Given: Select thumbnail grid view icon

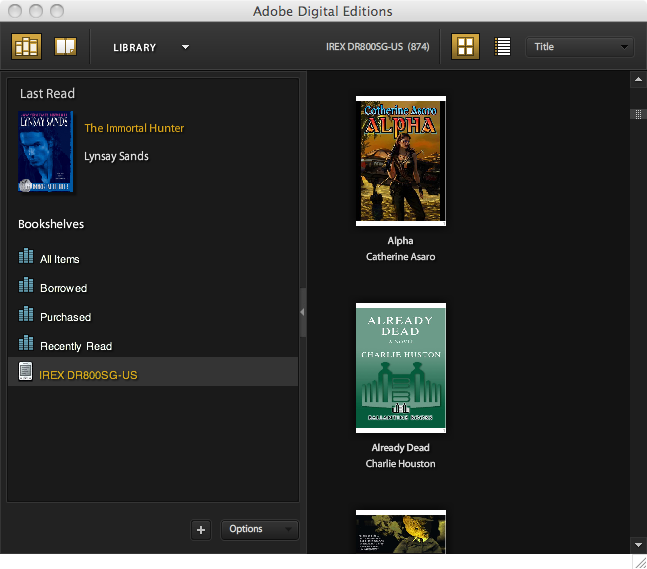Looking at the screenshot, I should coord(465,47).
